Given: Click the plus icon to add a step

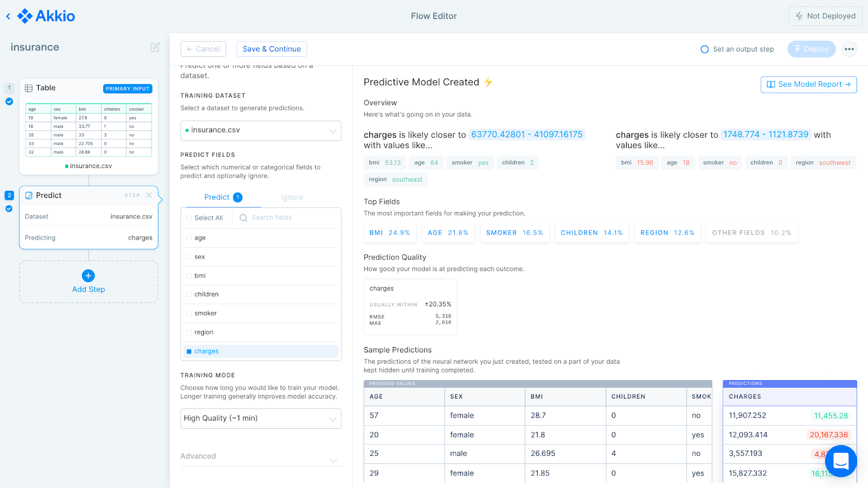Looking at the screenshot, I should click(88, 276).
